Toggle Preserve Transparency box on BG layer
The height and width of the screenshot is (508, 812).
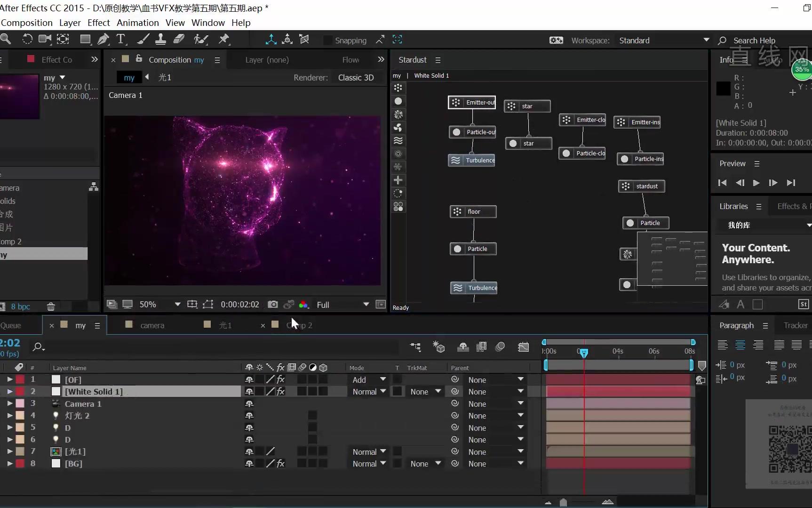398,463
